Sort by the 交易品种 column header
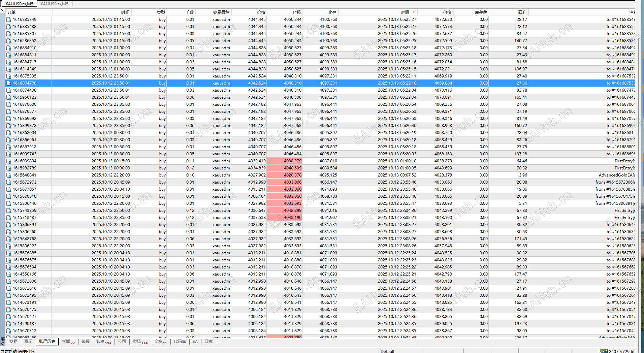644x353 pixels. click(x=214, y=12)
